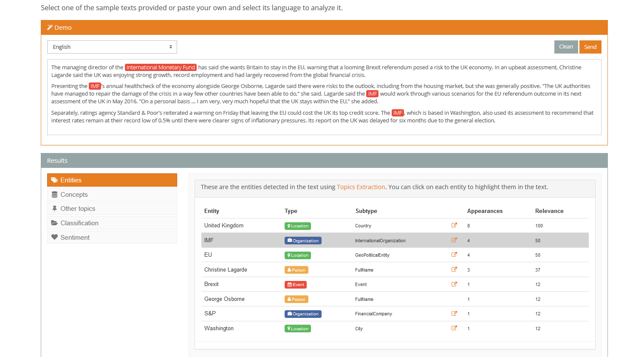Switch to the Entities tab
644x357 pixels.
pos(112,180)
